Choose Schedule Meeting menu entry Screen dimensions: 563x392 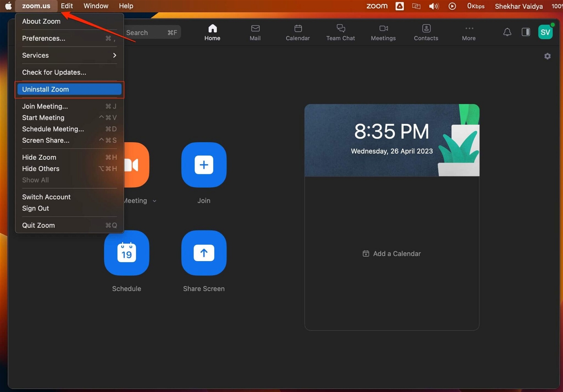(x=69, y=129)
